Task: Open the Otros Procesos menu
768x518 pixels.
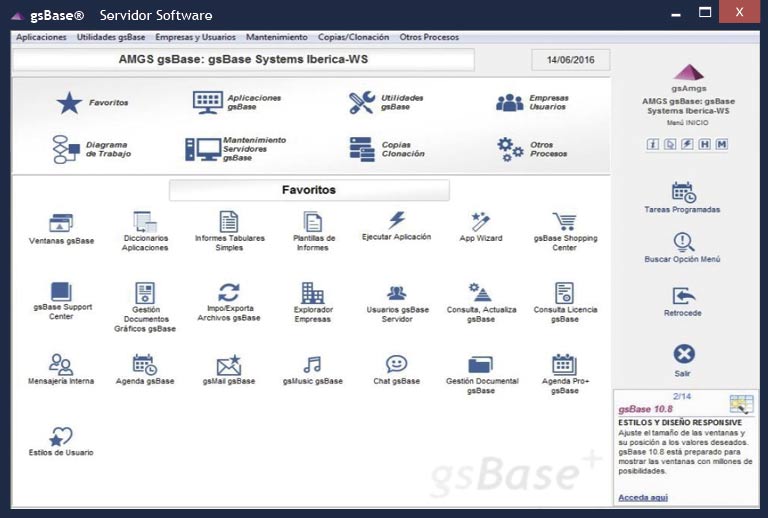Action: point(429,37)
